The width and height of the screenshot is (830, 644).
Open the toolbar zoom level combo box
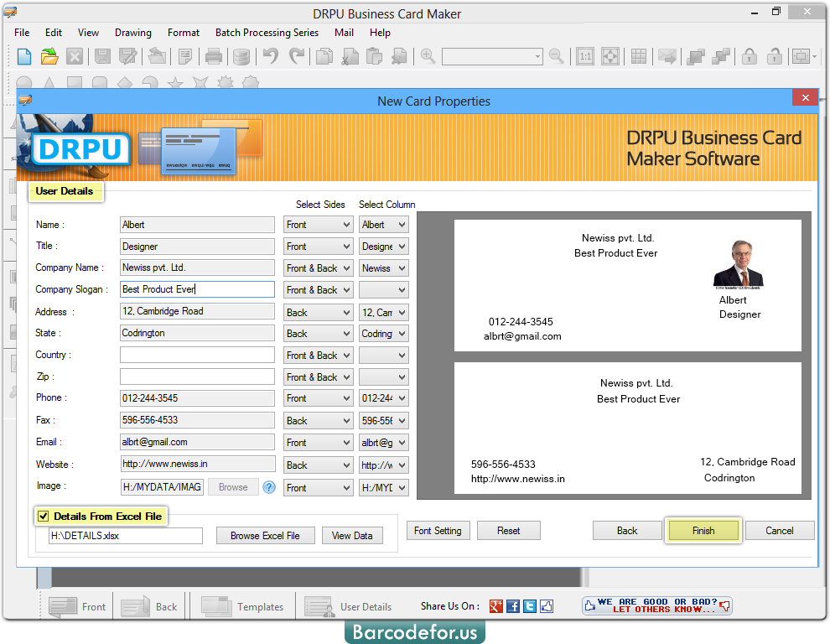click(x=493, y=56)
